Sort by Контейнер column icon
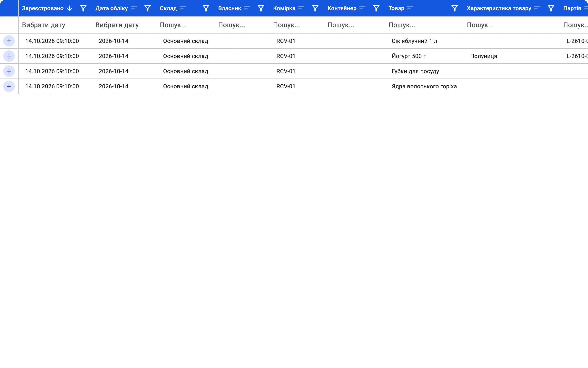The height and width of the screenshot is (368, 588). pos(362,8)
